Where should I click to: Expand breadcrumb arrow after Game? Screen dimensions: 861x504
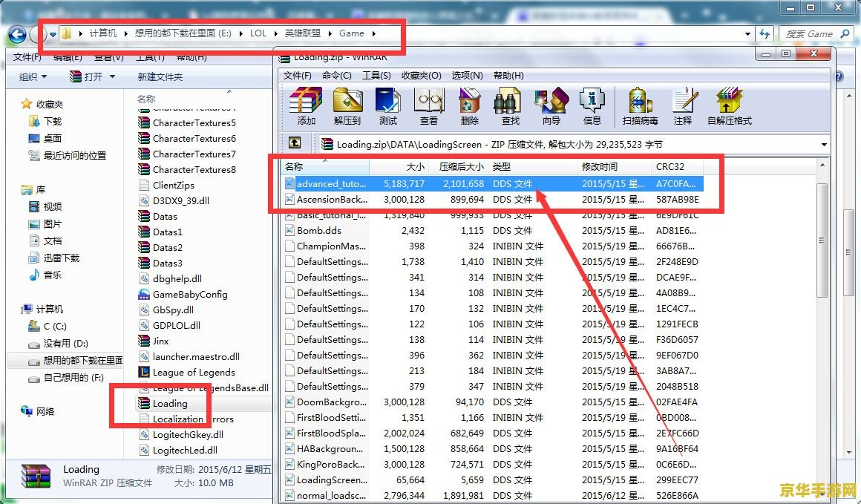click(x=374, y=33)
